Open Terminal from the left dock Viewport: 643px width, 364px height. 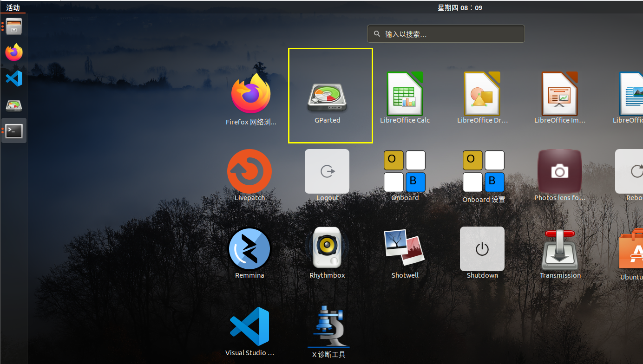click(14, 131)
